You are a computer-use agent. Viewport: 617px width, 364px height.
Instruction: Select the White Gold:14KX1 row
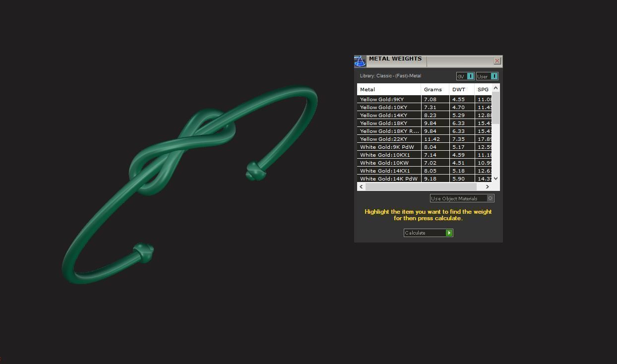[x=425, y=171]
